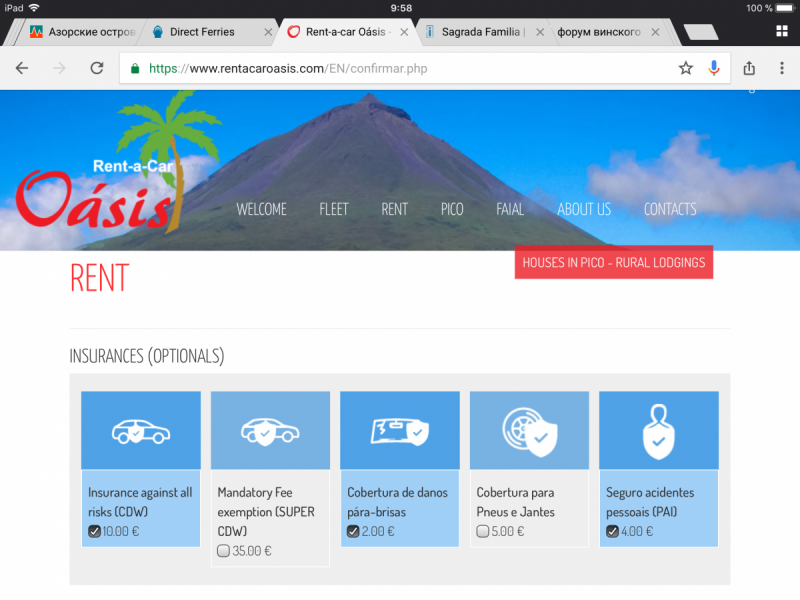Activate voice search microphone icon
Image resolution: width=800 pixels, height=600 pixels.
click(714, 68)
